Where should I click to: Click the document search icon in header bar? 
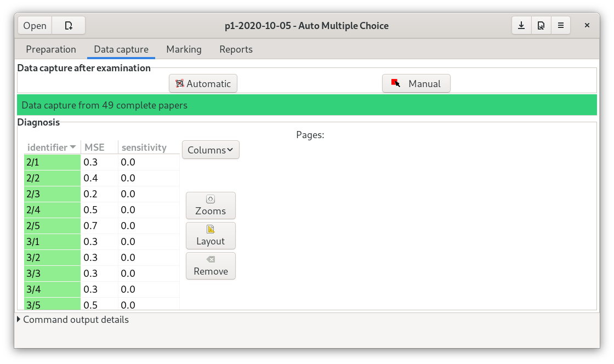point(541,26)
